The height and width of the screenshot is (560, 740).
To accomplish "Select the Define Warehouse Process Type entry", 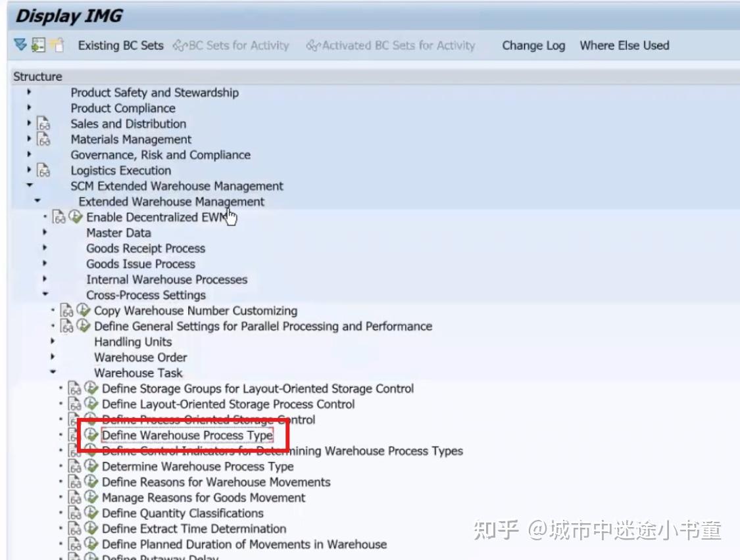I will pyautogui.click(x=187, y=435).
